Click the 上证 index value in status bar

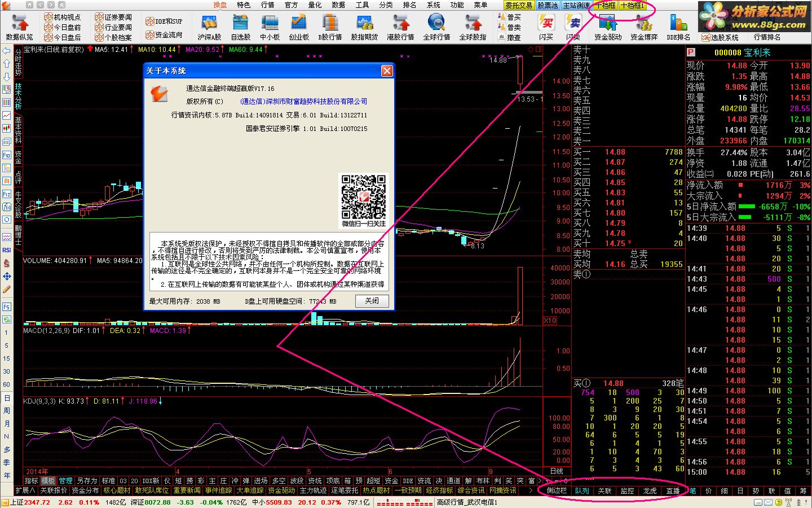pyautogui.click(x=37, y=502)
